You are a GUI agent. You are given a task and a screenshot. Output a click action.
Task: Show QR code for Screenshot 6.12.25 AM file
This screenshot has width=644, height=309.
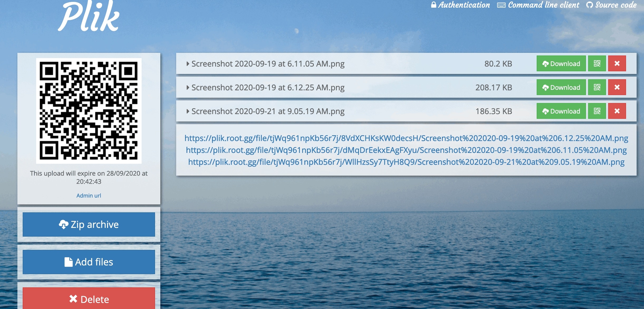tap(597, 87)
